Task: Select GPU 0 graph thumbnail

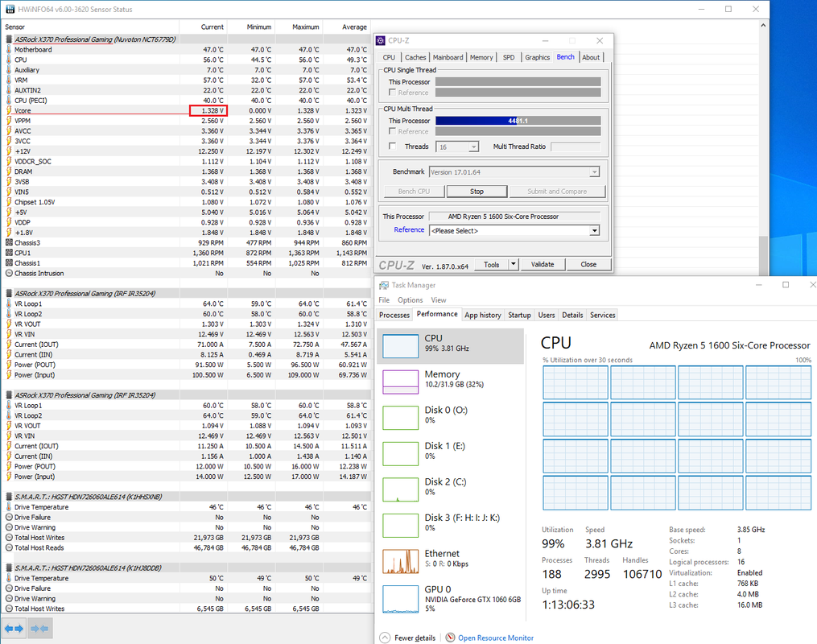Action: pos(400,599)
